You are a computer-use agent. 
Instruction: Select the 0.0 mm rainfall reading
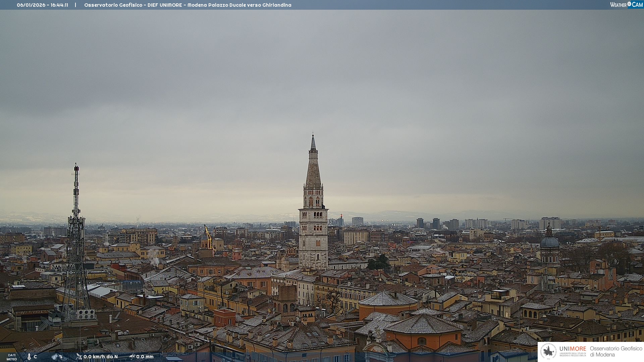pyautogui.click(x=145, y=357)
